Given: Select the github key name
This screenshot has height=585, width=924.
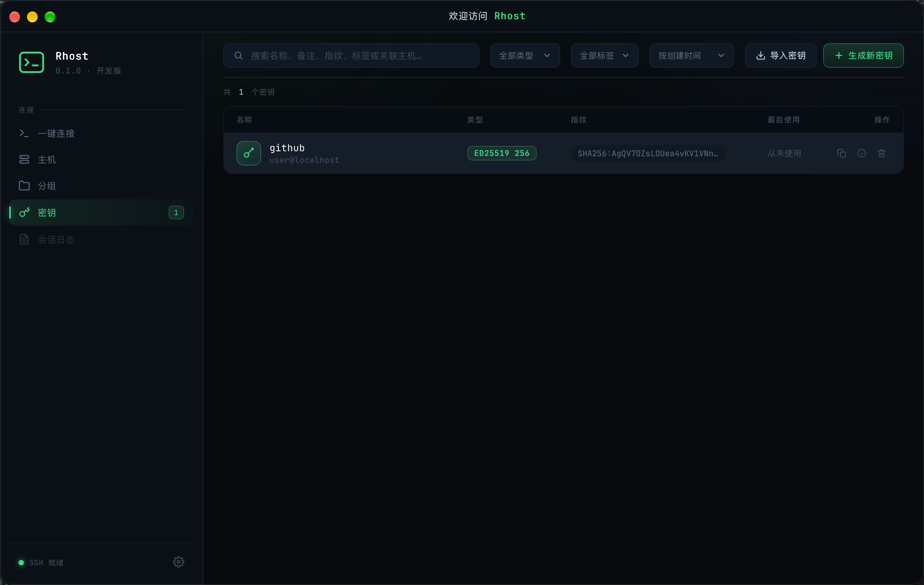Looking at the screenshot, I should click(287, 148).
